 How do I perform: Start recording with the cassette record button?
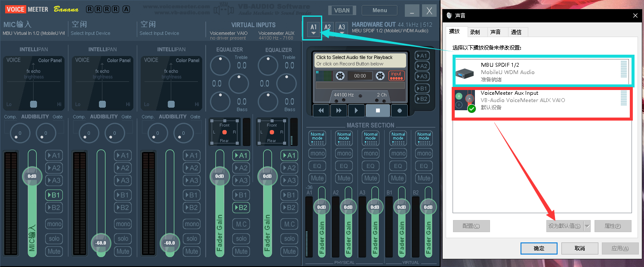[400, 110]
